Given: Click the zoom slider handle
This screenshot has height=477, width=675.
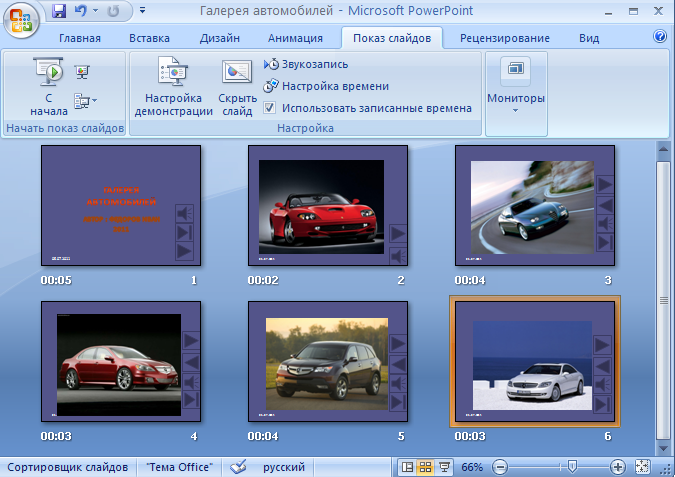Looking at the screenshot, I should [571, 467].
